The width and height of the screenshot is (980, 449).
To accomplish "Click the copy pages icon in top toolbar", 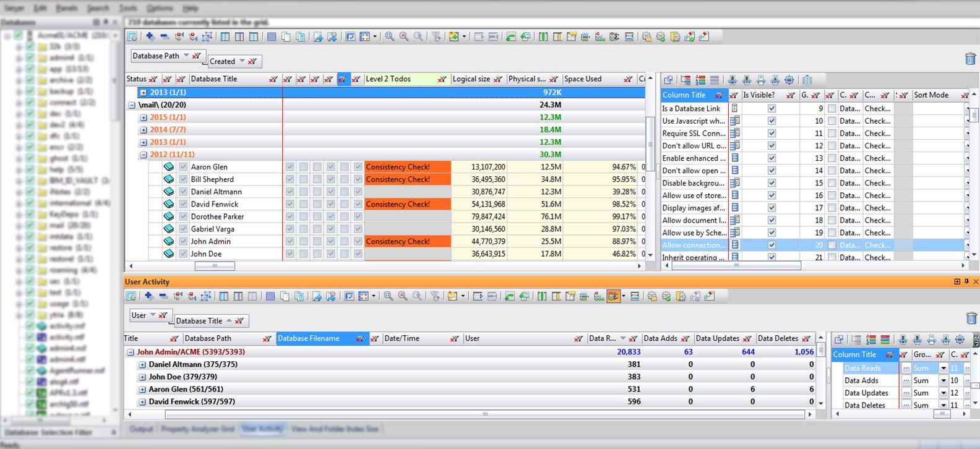I will (x=286, y=37).
